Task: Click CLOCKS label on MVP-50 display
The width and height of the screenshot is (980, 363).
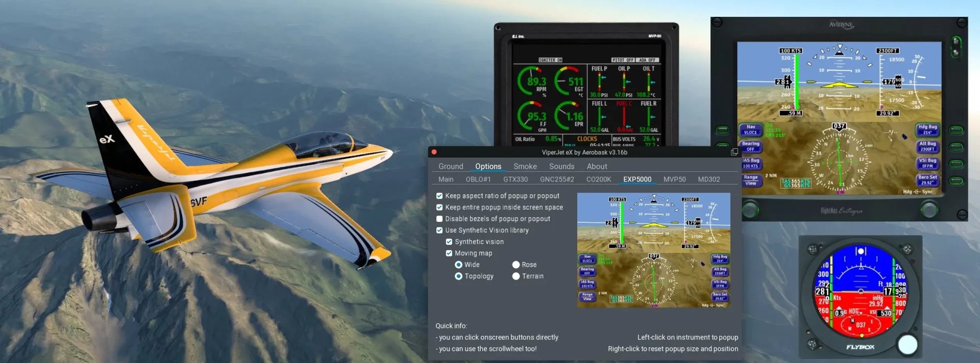Action: [586, 139]
